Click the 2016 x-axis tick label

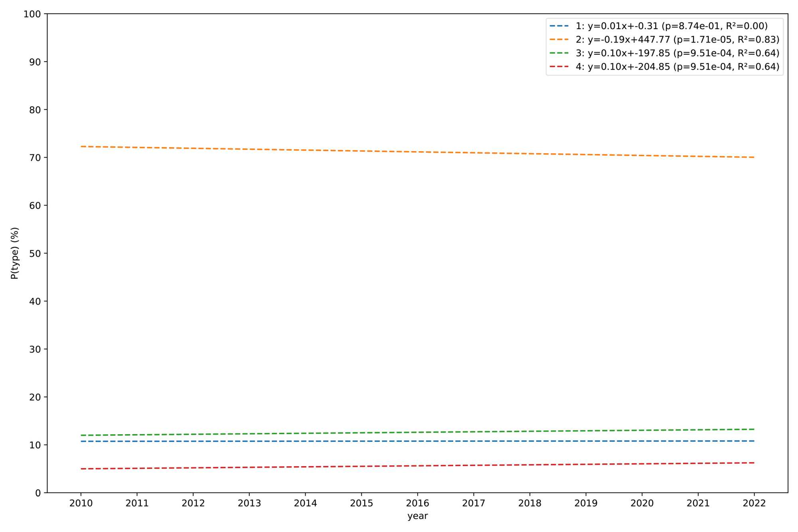tap(417, 503)
